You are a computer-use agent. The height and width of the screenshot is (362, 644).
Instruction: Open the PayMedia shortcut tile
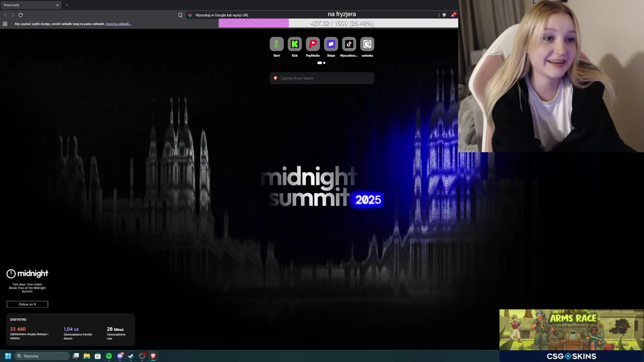pos(312,44)
